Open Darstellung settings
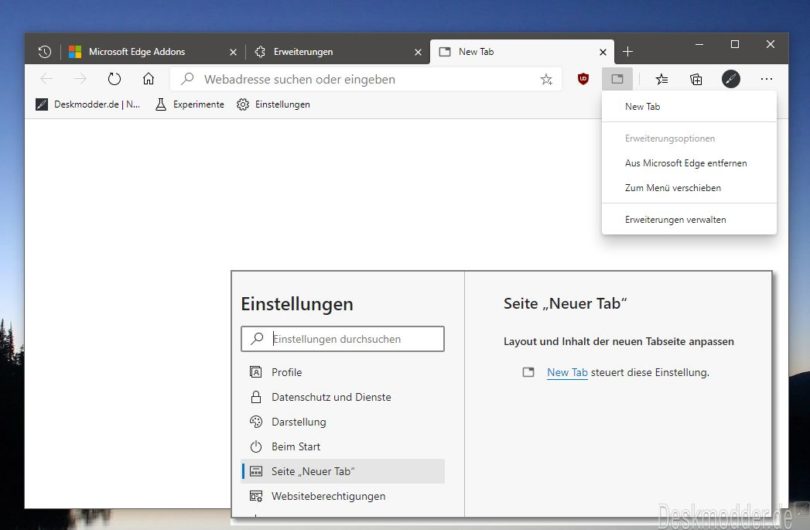This screenshot has width=810, height=530. point(342,422)
